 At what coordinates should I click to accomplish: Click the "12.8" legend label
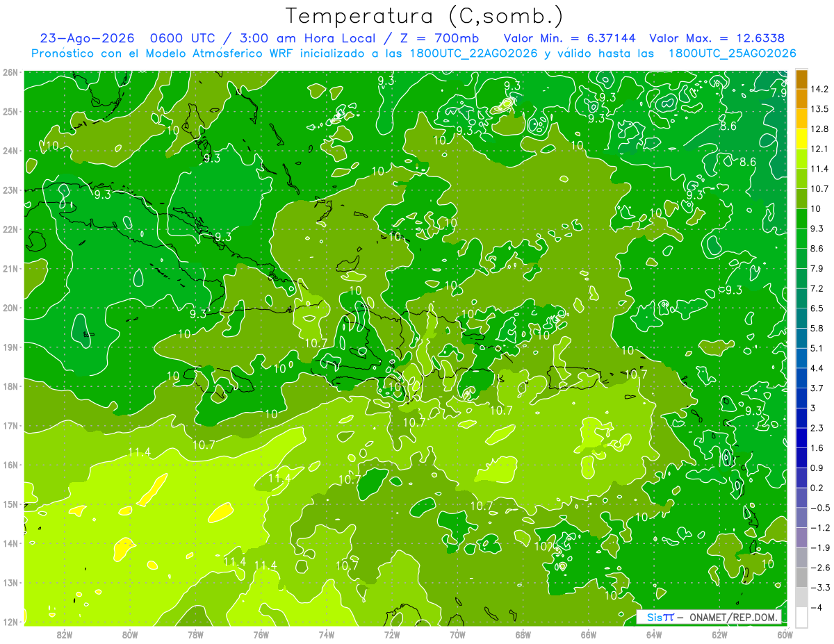point(819,129)
